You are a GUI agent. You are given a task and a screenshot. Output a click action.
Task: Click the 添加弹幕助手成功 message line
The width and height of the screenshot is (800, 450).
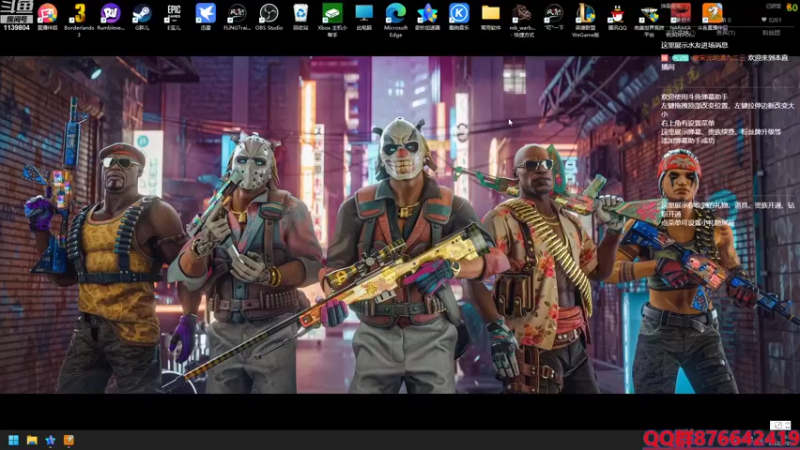click(688, 140)
